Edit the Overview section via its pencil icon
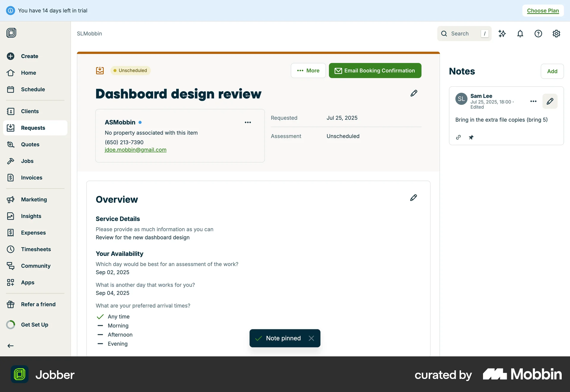 [x=413, y=197]
